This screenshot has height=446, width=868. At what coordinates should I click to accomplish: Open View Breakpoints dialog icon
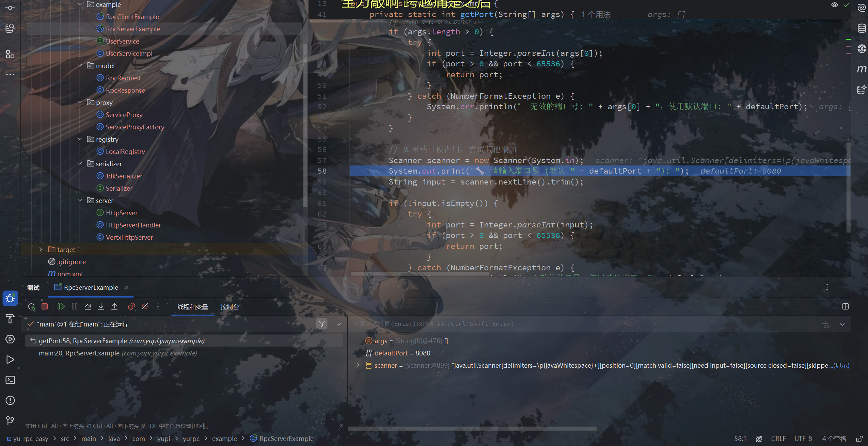point(131,306)
